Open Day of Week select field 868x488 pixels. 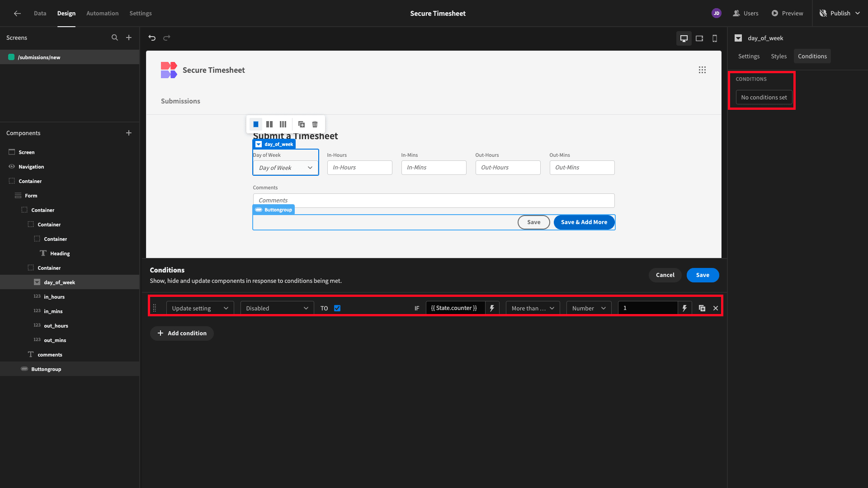pyautogui.click(x=286, y=168)
